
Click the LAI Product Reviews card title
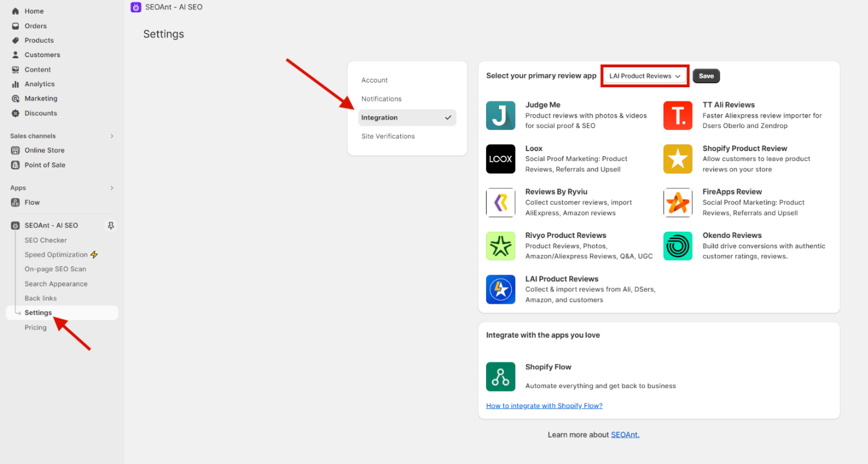click(562, 279)
